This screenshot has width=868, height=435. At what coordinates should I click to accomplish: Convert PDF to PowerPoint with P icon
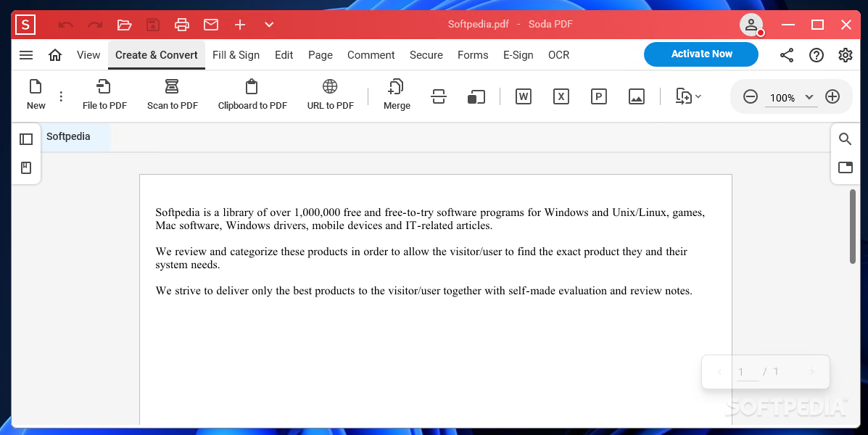point(598,97)
